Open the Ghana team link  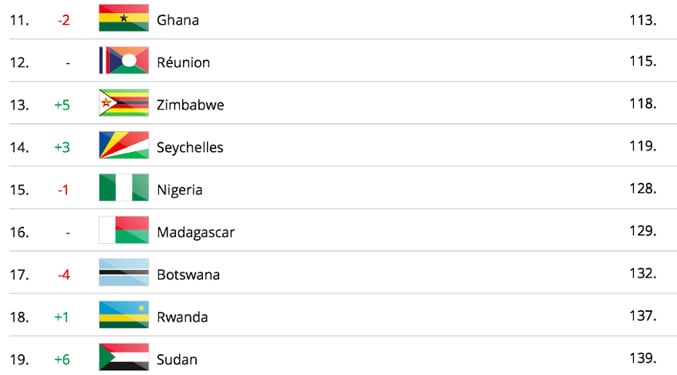coord(177,20)
